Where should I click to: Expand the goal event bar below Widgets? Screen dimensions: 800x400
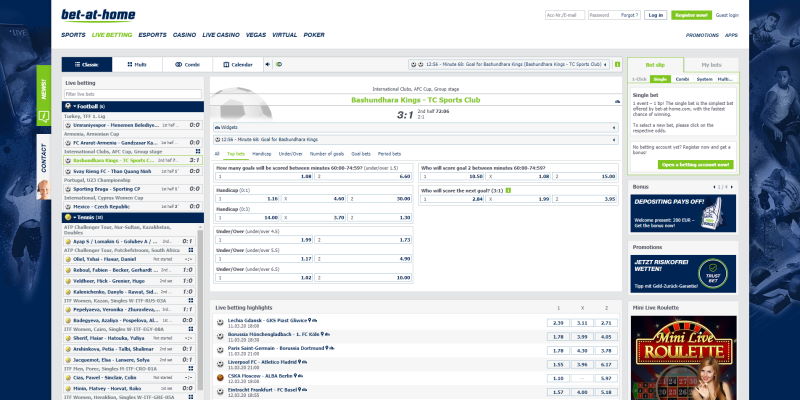click(614, 139)
